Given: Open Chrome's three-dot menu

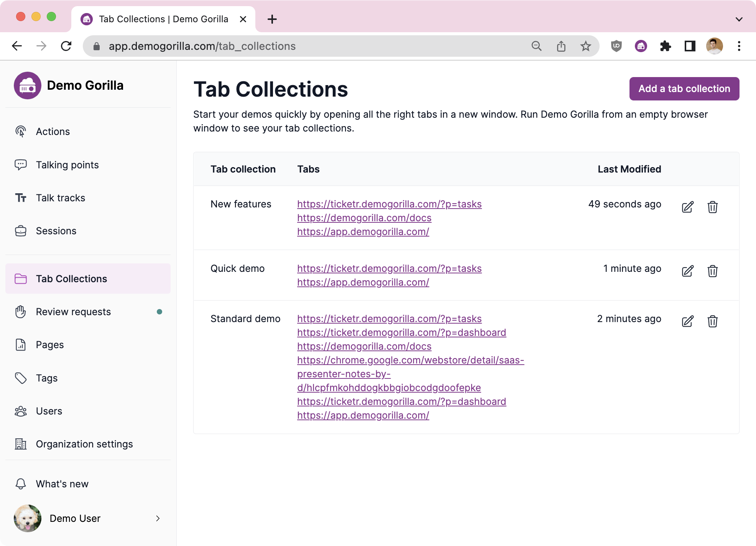Looking at the screenshot, I should tap(738, 46).
